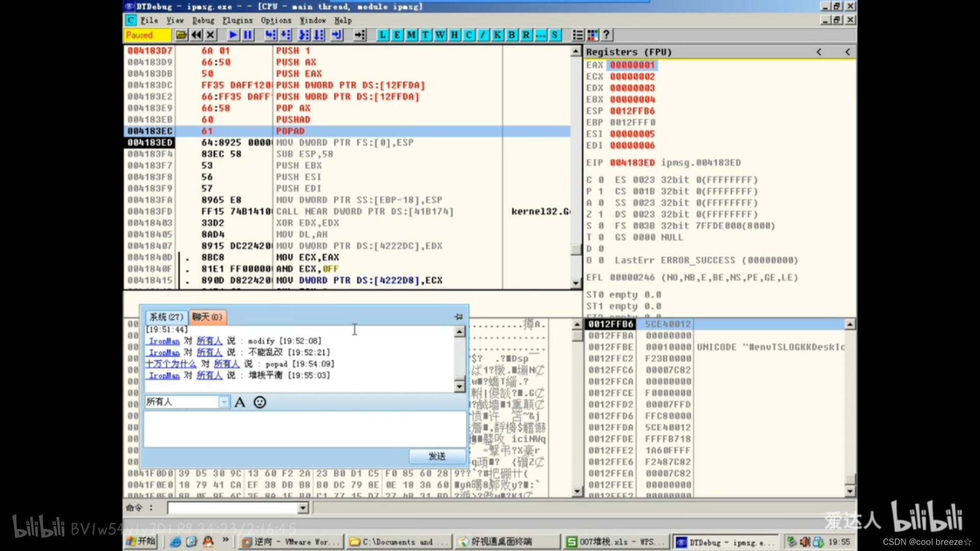Open the Plugins menu
The width and height of the screenshot is (980, 551).
pos(237,20)
